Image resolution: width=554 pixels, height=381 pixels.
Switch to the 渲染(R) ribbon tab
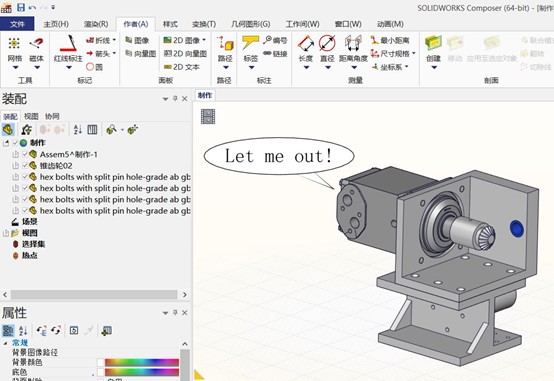[x=96, y=24]
